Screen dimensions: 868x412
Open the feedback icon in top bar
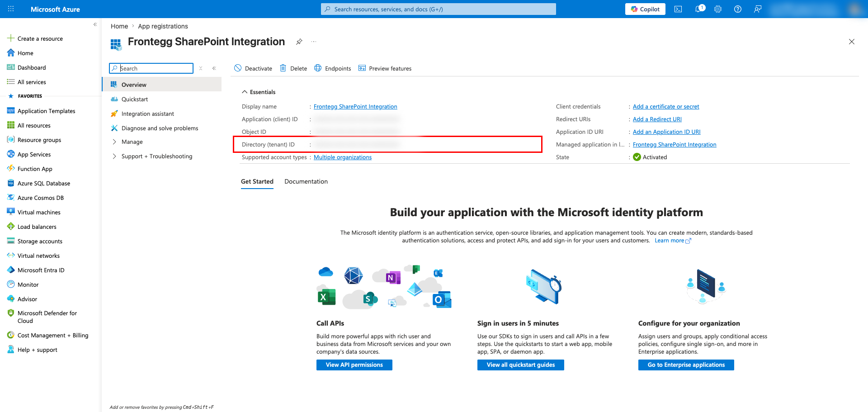click(x=758, y=9)
